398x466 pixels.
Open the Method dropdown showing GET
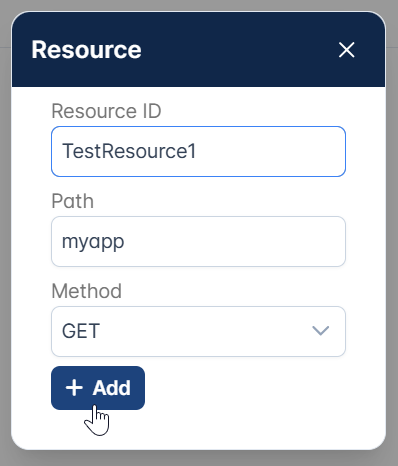pyautogui.click(x=198, y=331)
